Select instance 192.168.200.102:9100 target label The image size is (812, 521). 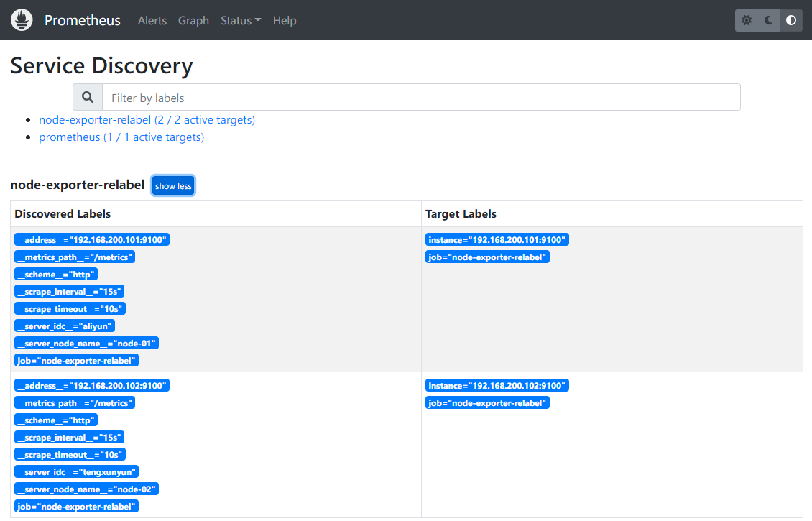(x=497, y=386)
